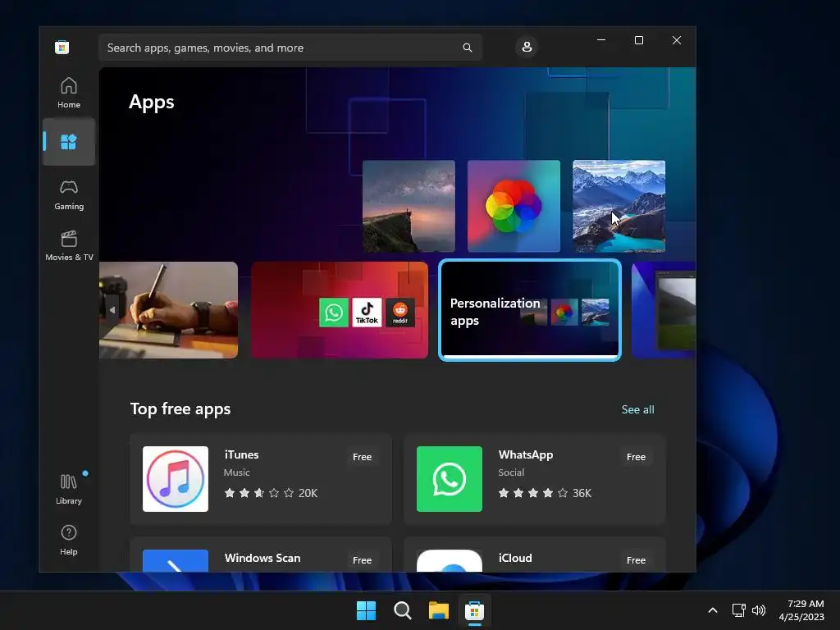Open the Home section in sidebar
The width and height of the screenshot is (840, 630).
coord(69,93)
